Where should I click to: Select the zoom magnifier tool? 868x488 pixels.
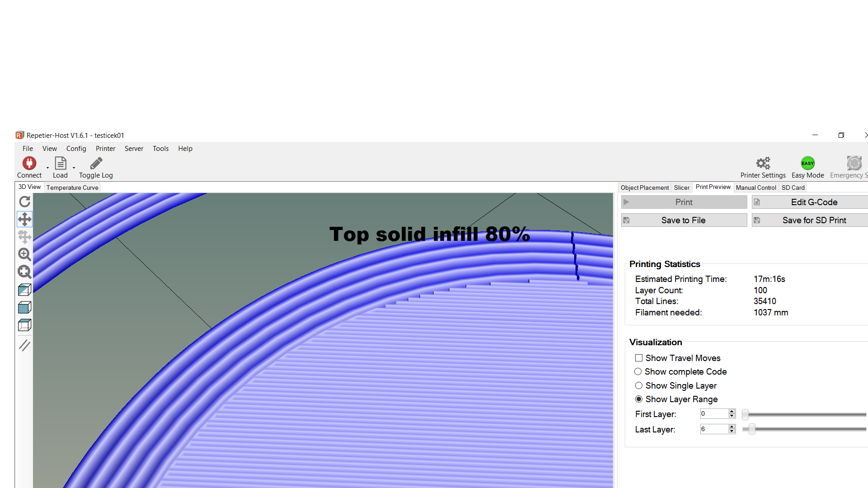click(x=24, y=254)
